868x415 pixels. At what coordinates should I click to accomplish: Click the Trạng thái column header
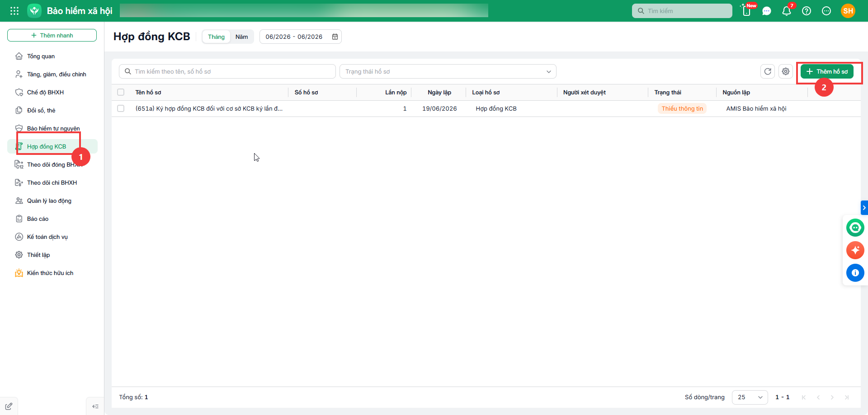click(x=668, y=92)
